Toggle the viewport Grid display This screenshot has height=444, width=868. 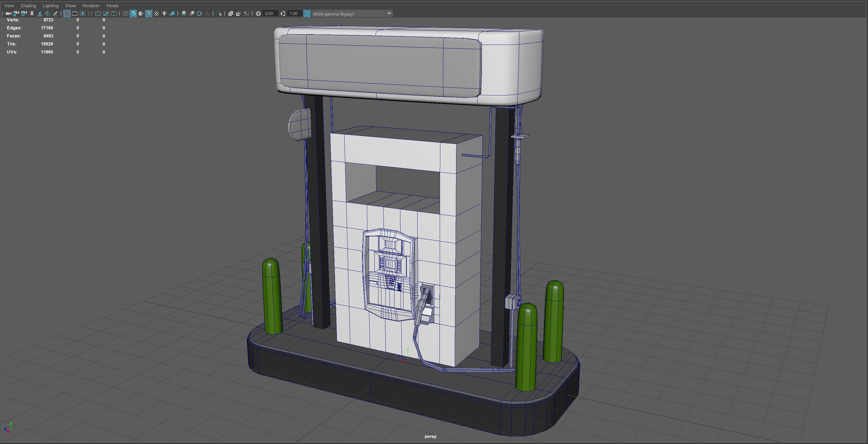click(x=67, y=14)
